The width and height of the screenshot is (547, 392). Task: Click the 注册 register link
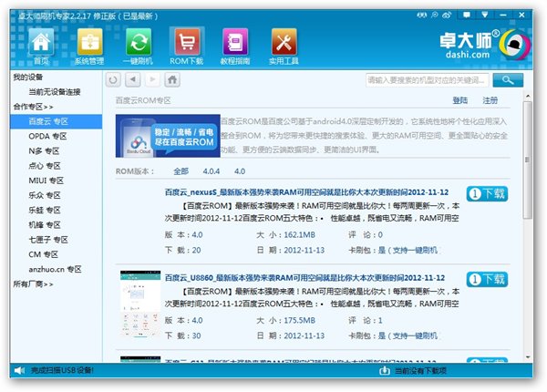pos(490,100)
